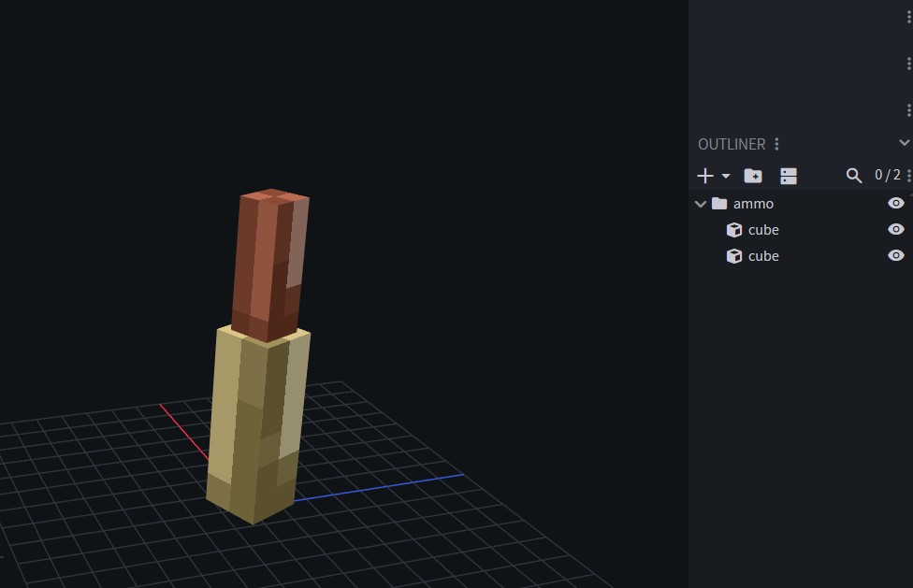Click the 0 / 2 selection counter
This screenshot has width=913, height=588.
[888, 175]
